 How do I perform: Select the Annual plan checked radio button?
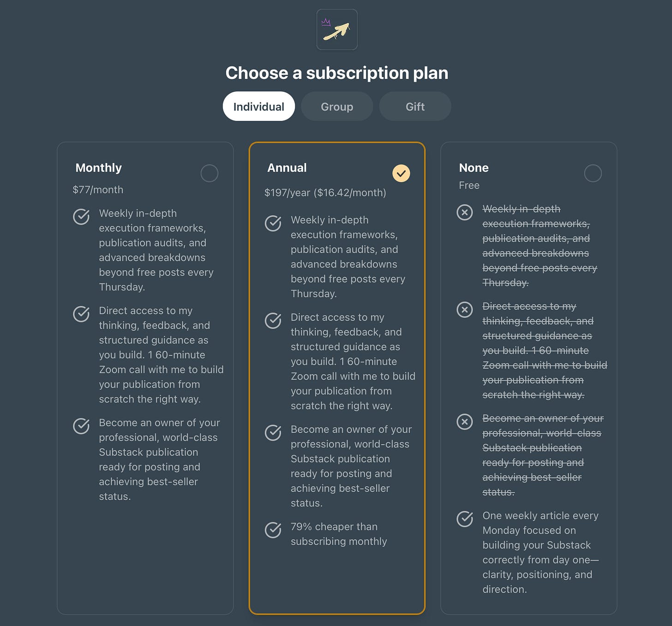click(401, 173)
